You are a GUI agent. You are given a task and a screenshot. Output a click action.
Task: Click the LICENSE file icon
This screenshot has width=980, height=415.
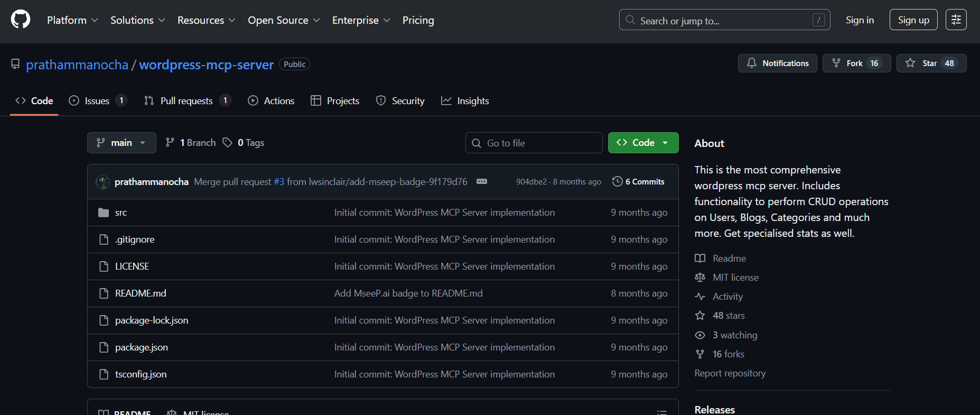pos(104,266)
